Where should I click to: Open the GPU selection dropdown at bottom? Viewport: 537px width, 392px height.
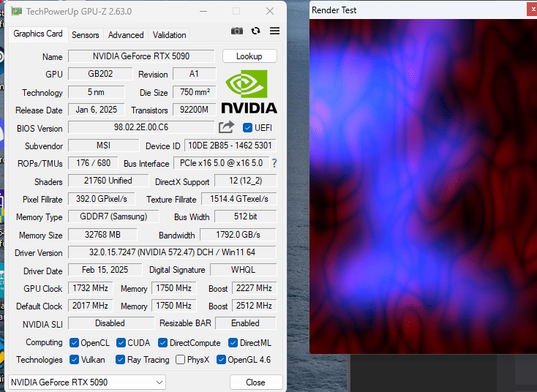click(x=87, y=382)
